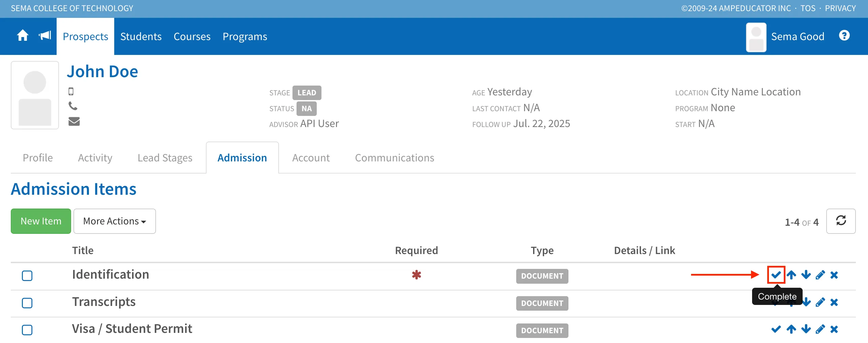This screenshot has width=868, height=343.
Task: Click the envelope email icon
Action: (74, 121)
